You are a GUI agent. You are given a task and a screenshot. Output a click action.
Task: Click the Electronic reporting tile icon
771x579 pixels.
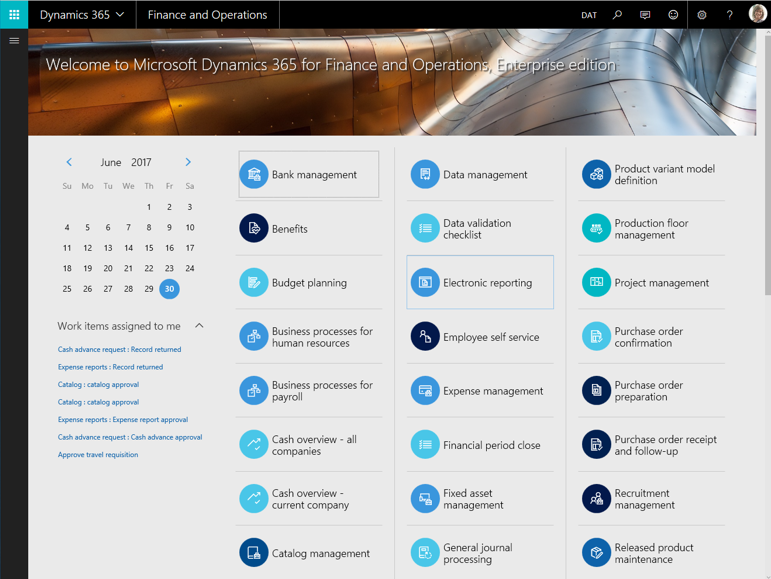(425, 282)
